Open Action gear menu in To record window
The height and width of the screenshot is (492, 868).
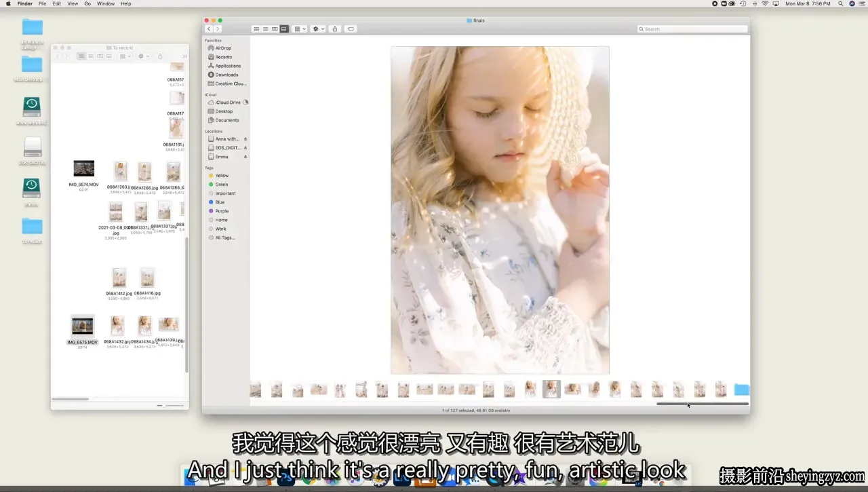143,56
